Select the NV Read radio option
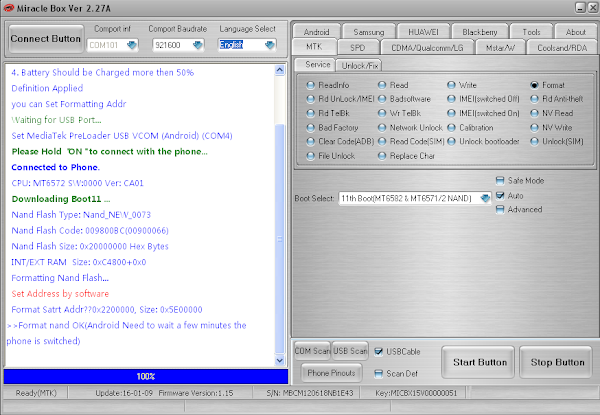 [535, 113]
